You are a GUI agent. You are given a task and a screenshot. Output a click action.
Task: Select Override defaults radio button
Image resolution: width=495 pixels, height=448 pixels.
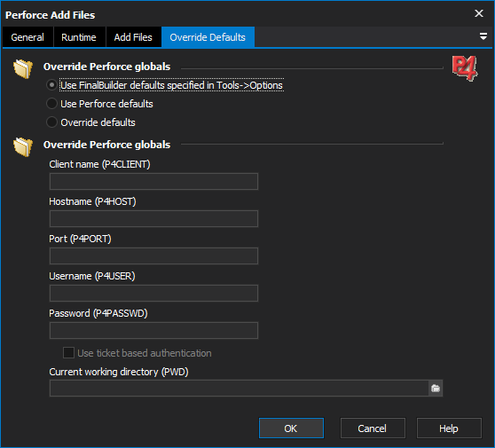(x=51, y=122)
